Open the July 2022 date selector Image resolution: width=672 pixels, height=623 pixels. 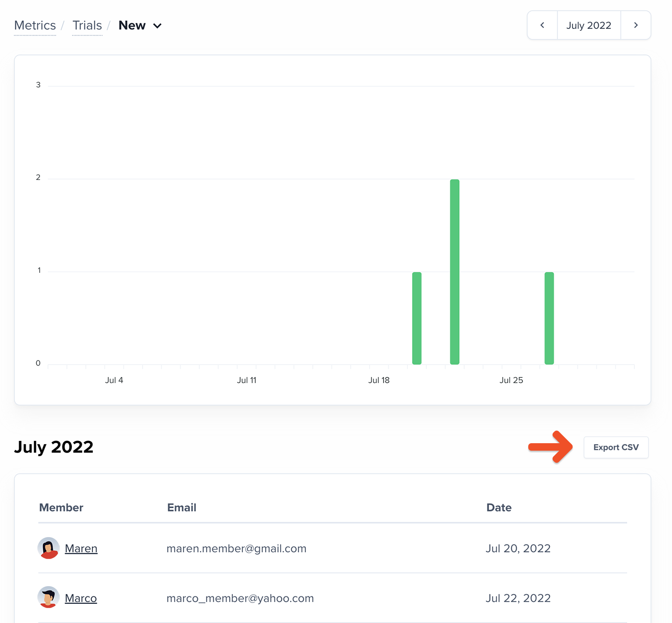[x=589, y=25]
